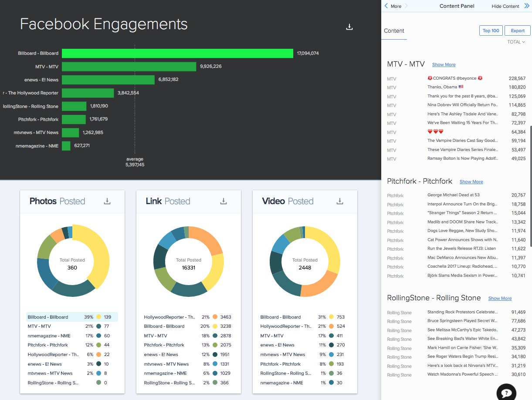The image size is (532, 400).
Task: Download the Facebook Engagements chart
Action: (x=349, y=27)
